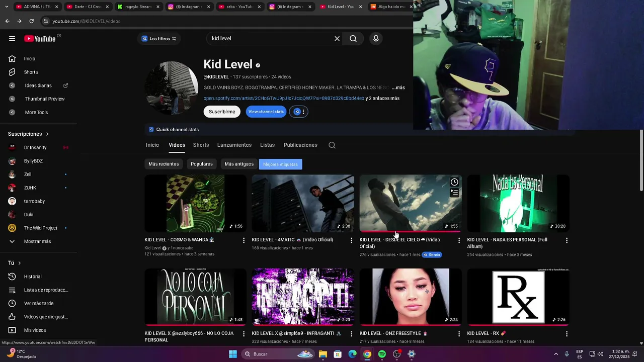The width and height of the screenshot is (644, 362).
Task: Search within channel using magnifier icon
Action: pos(332,145)
